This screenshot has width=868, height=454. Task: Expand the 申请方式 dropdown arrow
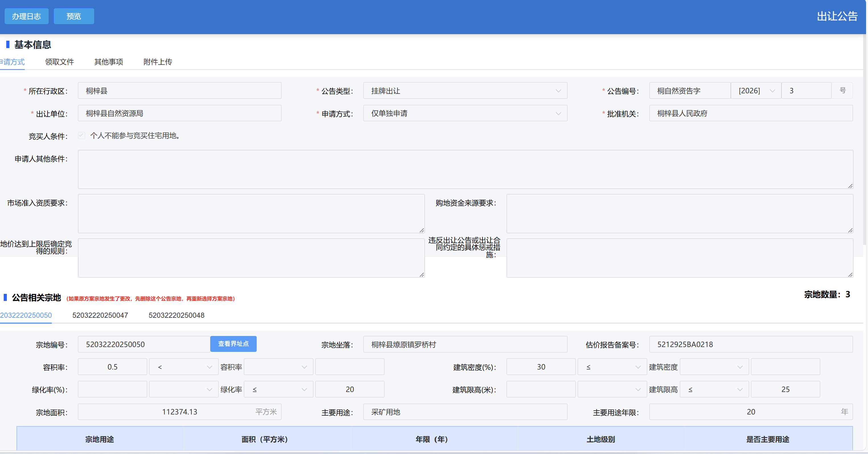coord(558,113)
